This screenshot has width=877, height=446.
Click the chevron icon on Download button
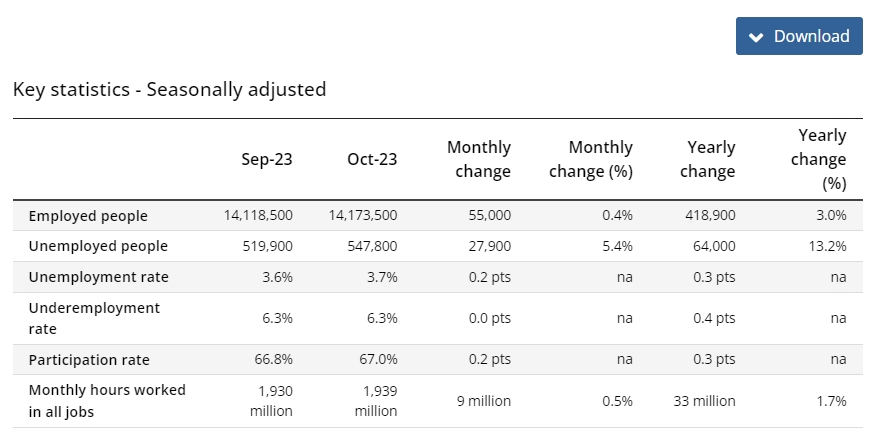tap(756, 37)
